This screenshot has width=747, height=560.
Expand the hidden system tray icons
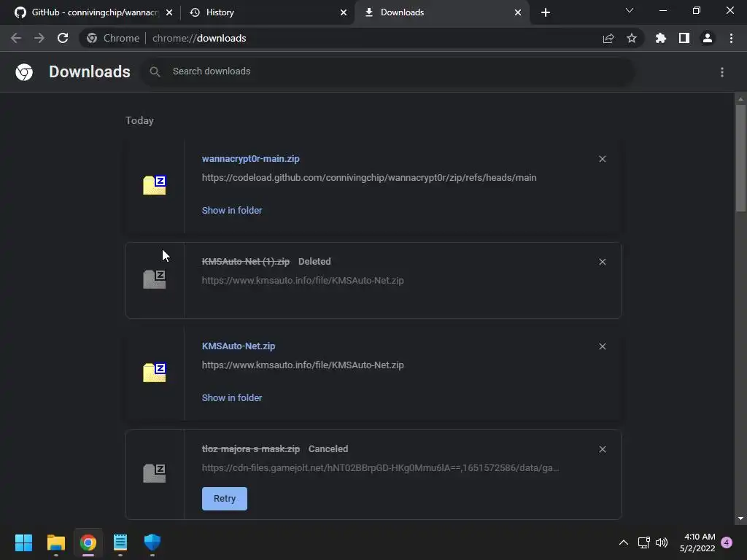pyautogui.click(x=623, y=542)
